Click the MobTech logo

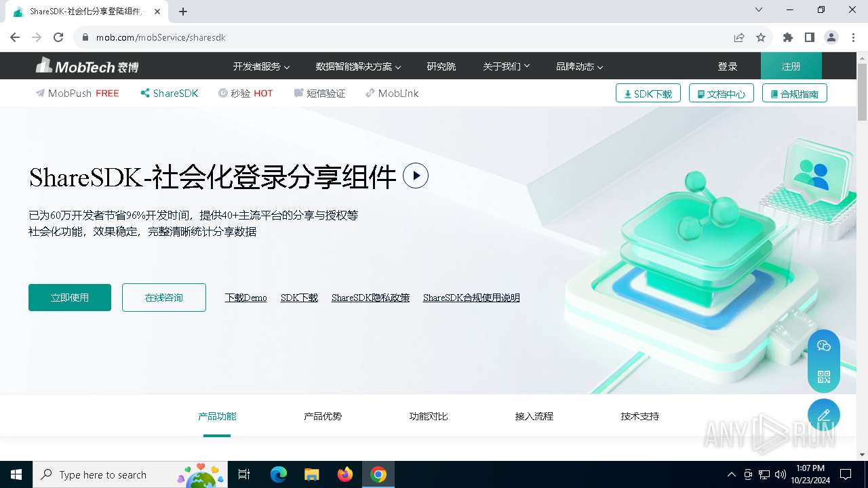(x=87, y=66)
